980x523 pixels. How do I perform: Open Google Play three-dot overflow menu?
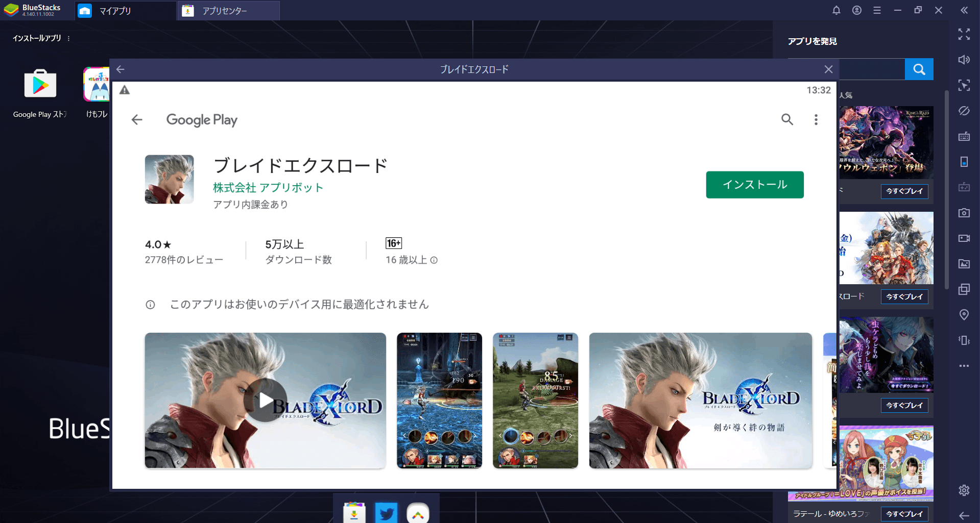[x=816, y=119]
